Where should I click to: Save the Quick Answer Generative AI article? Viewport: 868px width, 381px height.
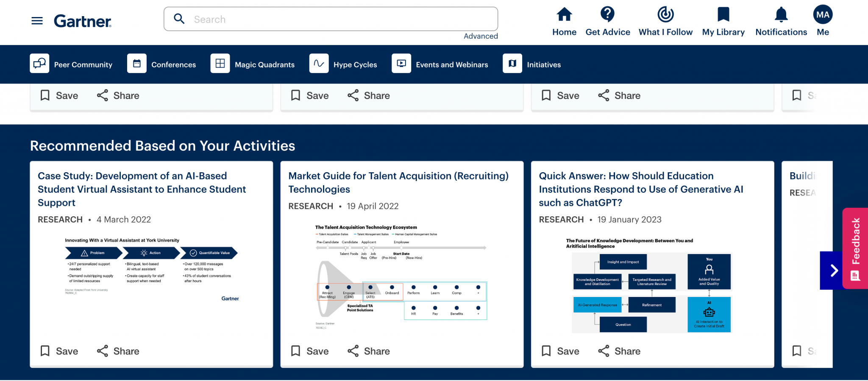pyautogui.click(x=560, y=351)
